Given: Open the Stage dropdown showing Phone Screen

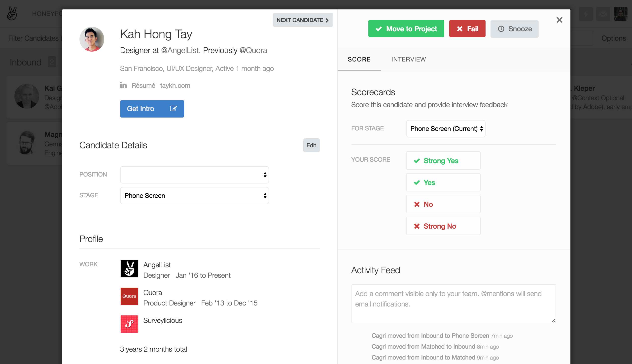Looking at the screenshot, I should (x=194, y=195).
